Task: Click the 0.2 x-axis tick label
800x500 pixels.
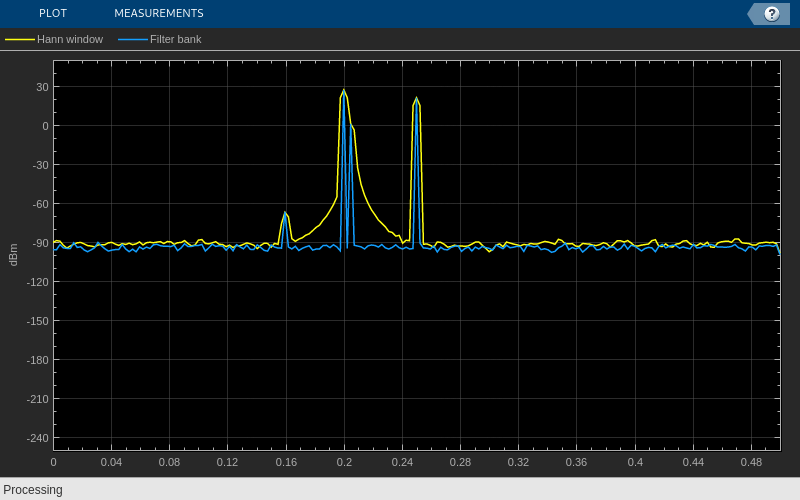Action: coord(344,462)
